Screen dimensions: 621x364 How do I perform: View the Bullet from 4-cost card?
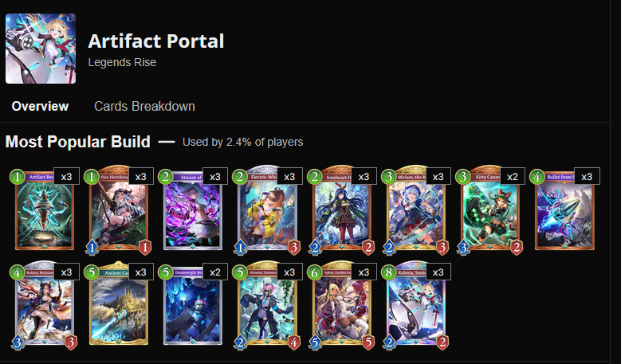[564, 211]
